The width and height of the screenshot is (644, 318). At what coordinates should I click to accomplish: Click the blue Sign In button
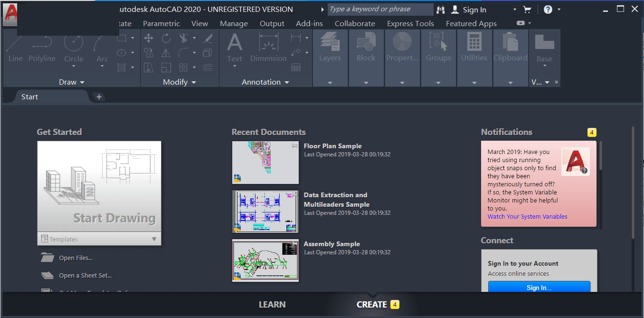click(539, 287)
